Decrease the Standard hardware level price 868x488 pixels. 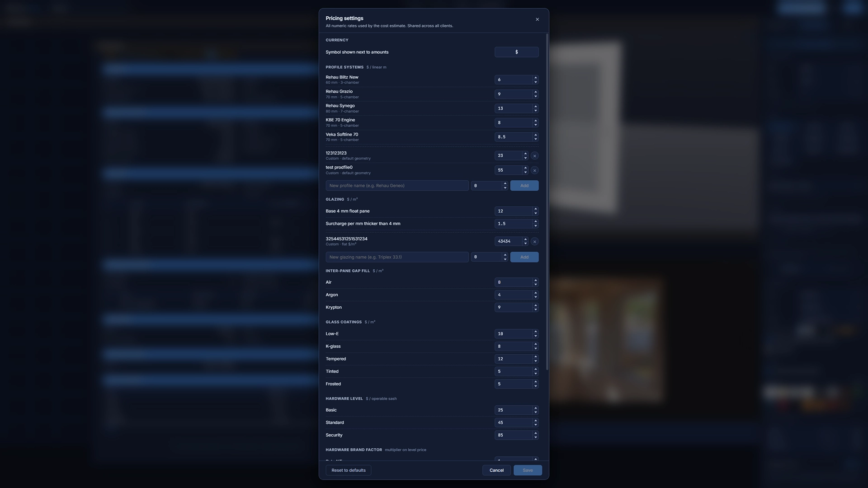tap(536, 425)
